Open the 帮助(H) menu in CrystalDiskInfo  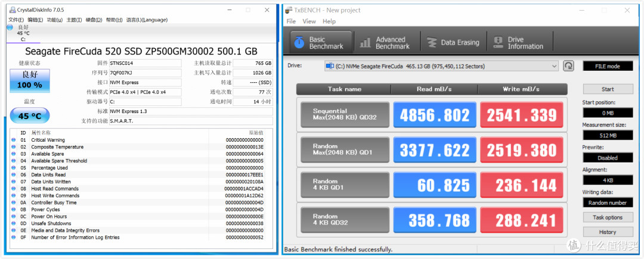click(114, 20)
